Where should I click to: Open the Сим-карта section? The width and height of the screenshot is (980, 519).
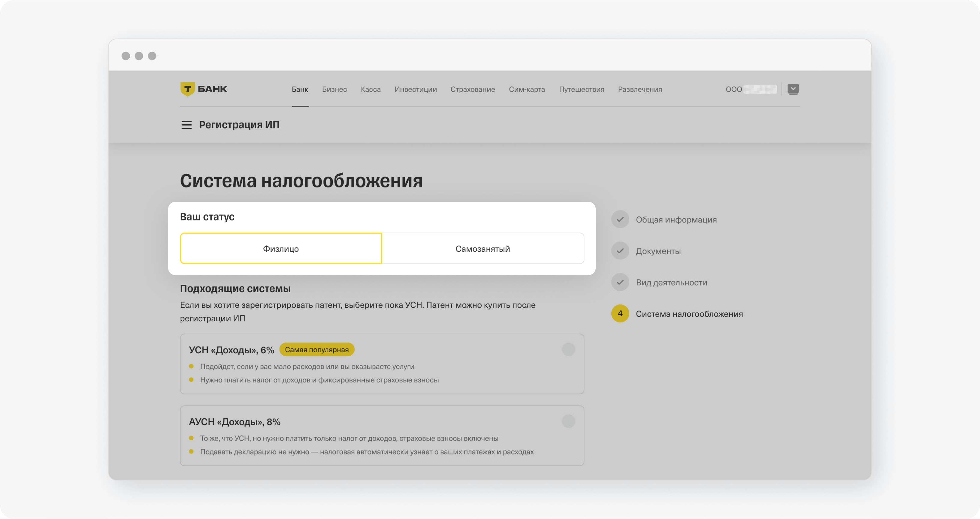click(527, 90)
